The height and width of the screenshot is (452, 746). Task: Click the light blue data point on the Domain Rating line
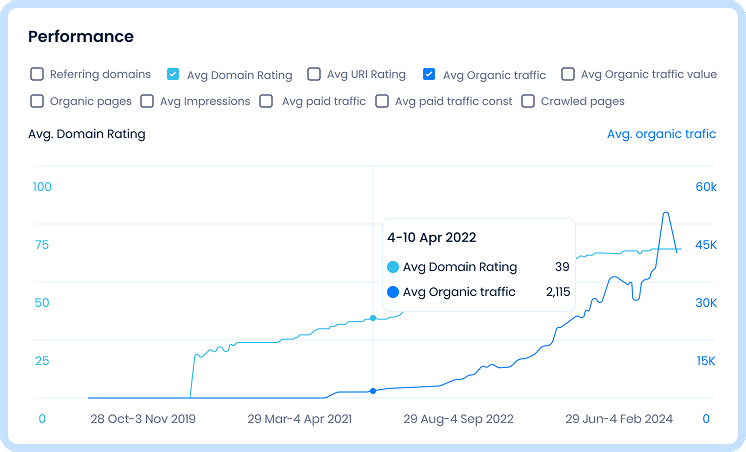[x=373, y=318]
